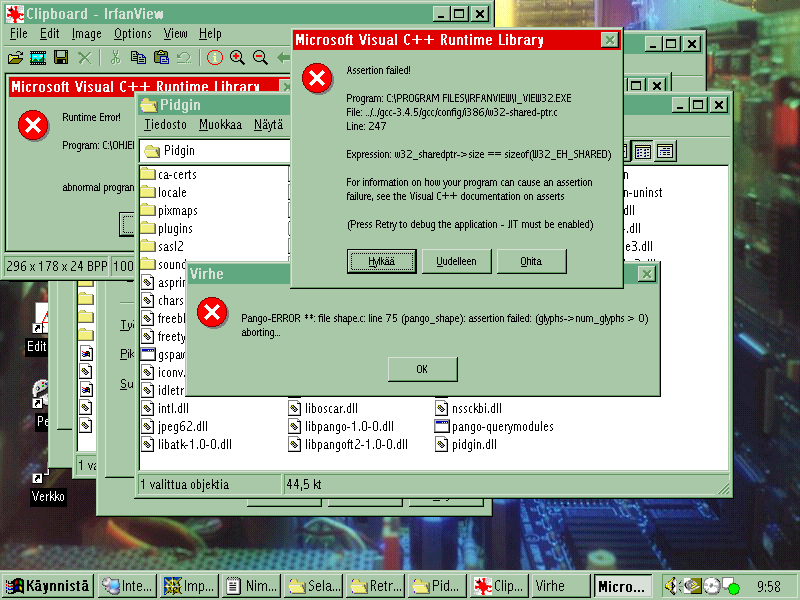Image resolution: width=800 pixels, height=600 pixels.
Task: Click the 9:58 clock in system tray
Action: click(x=769, y=586)
